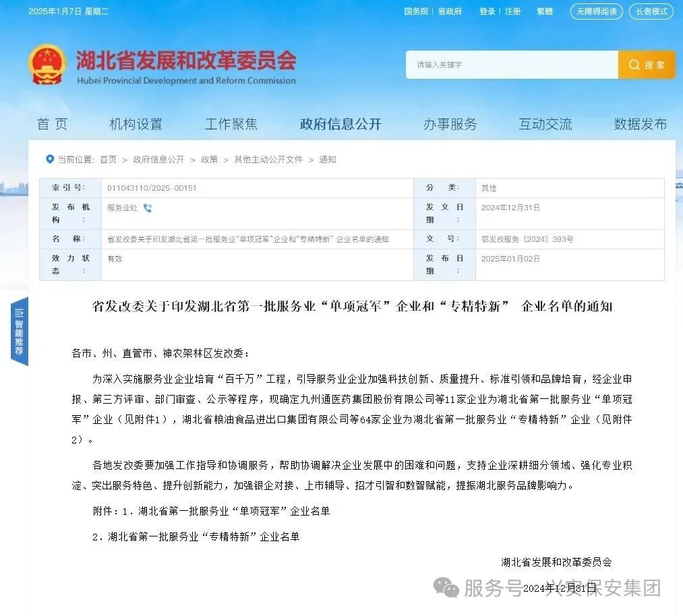Open 其他主动公开文件 breadcrumb link
This screenshot has height=616, width=683.
pyautogui.click(x=268, y=160)
